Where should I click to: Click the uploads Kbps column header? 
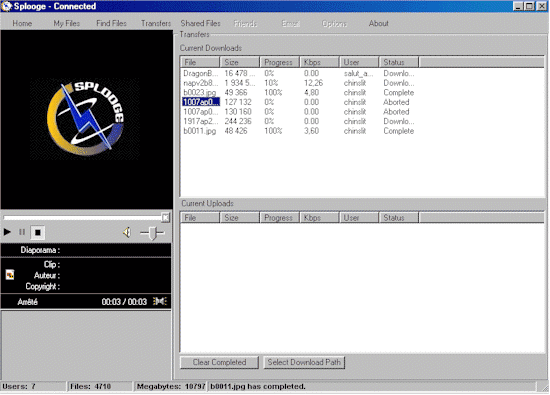click(x=319, y=218)
